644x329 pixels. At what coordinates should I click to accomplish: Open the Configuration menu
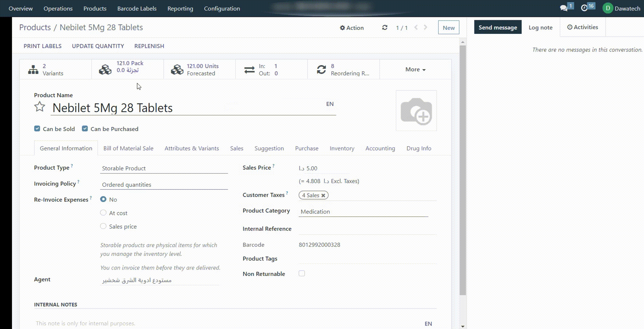click(x=222, y=9)
